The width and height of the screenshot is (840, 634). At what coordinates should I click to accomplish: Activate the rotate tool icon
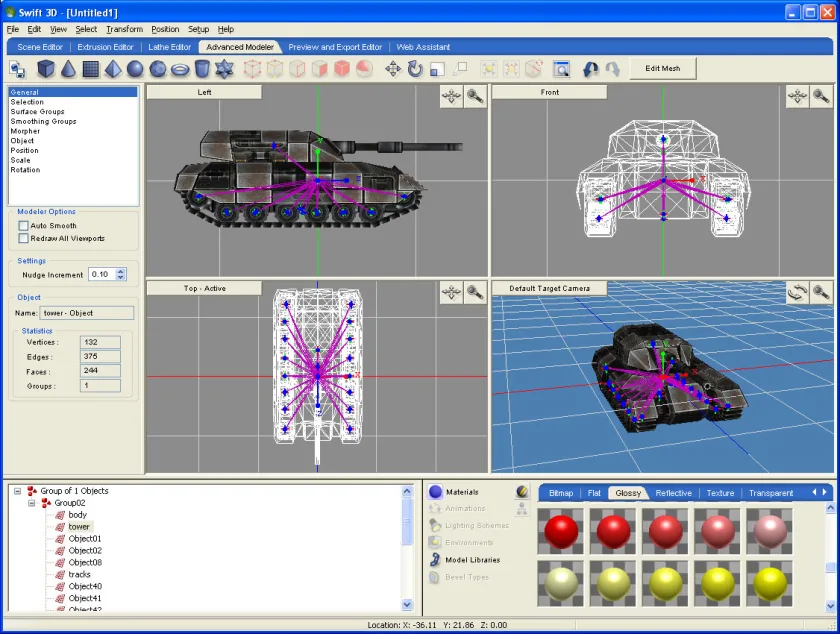[415, 69]
